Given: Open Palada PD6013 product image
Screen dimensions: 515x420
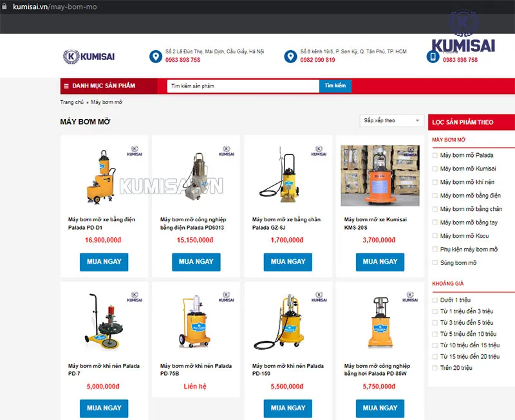Looking at the screenshot, I should [x=196, y=176].
